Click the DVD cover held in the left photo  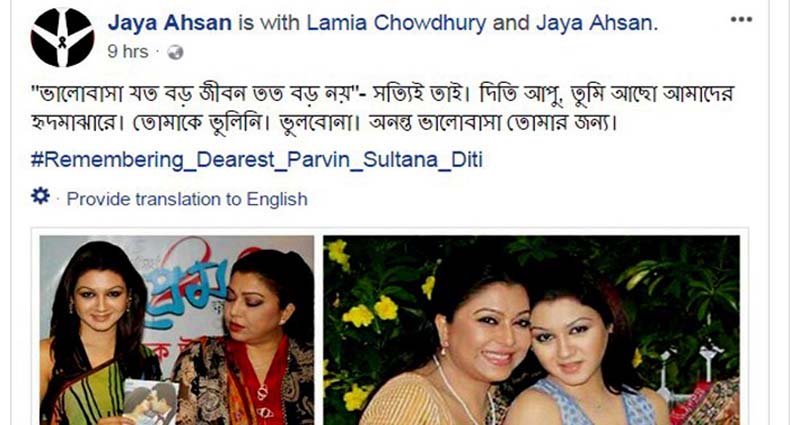pos(150,403)
